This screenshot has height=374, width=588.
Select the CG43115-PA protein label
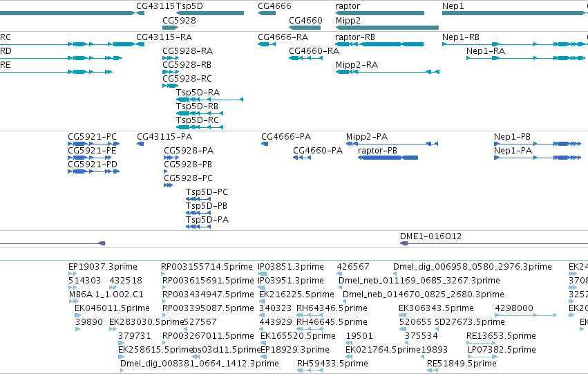point(164,137)
